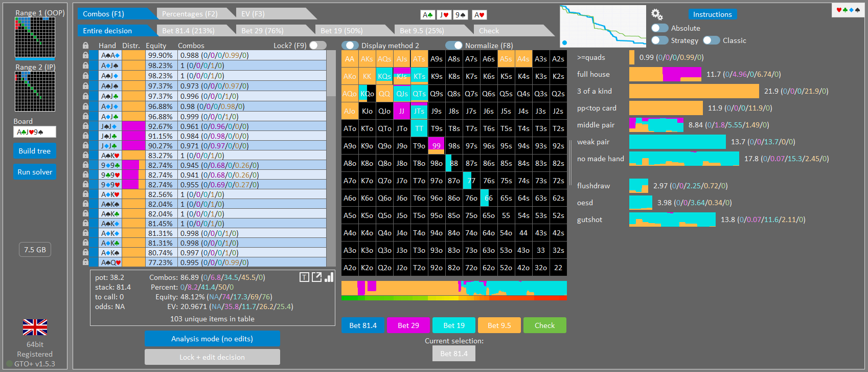This screenshot has height=372, width=868.
Task: Click the T text icon in info panel
Action: [x=304, y=277]
